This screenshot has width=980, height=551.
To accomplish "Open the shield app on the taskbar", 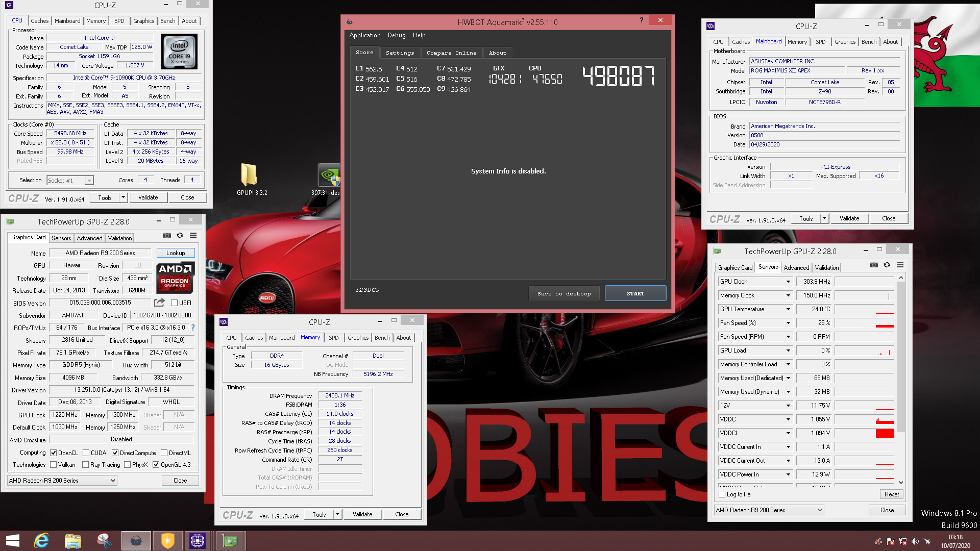I will click(x=167, y=541).
